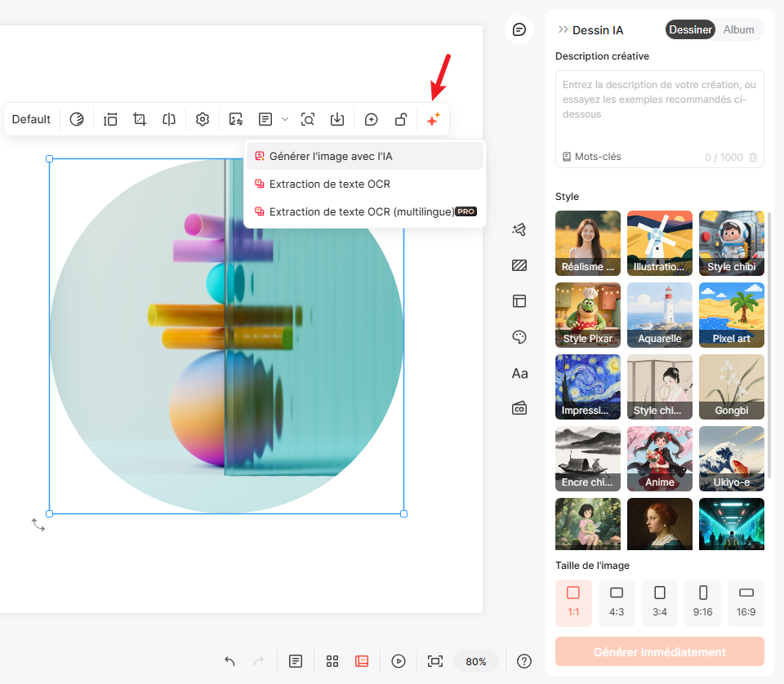Viewport: 784px width, 684px height.
Task: Click the Générer immédiatement button
Action: click(x=660, y=651)
